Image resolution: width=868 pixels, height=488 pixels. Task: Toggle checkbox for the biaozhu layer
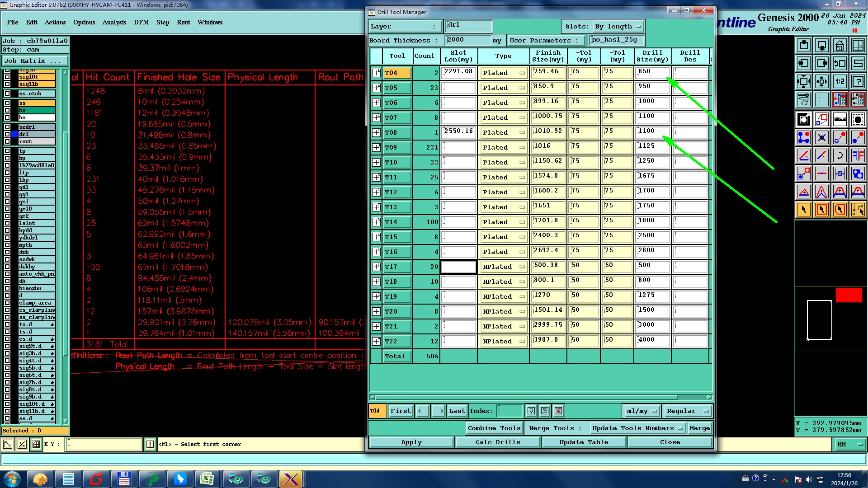[7, 288]
